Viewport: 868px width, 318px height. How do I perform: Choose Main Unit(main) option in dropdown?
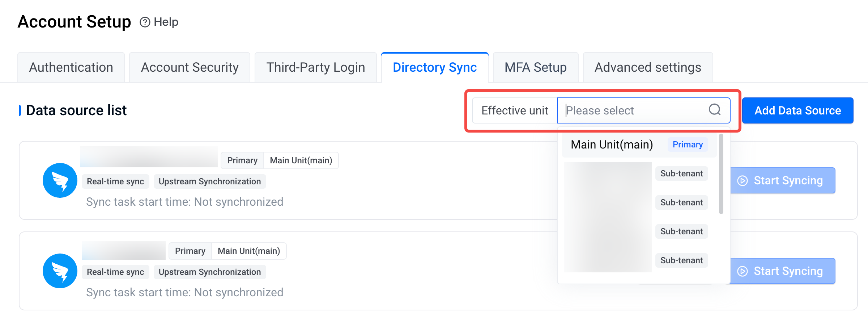tap(639, 145)
